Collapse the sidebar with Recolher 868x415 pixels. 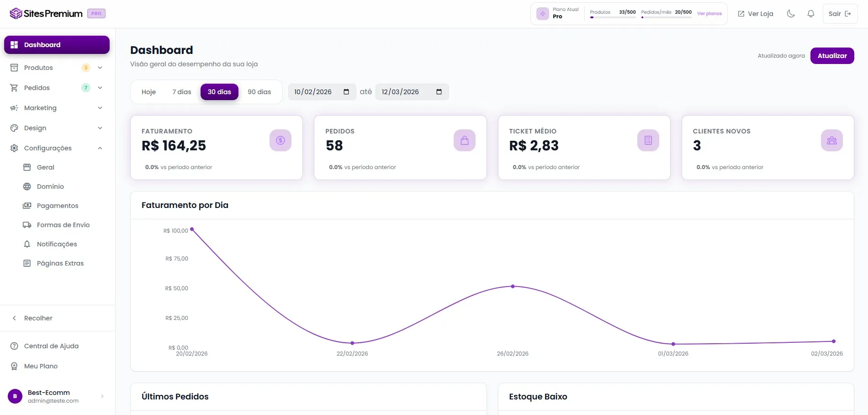click(x=38, y=318)
